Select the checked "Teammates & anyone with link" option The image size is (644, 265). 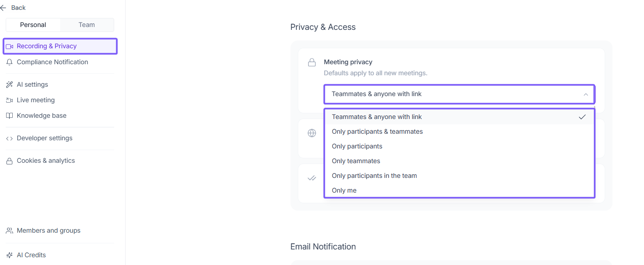point(377,117)
